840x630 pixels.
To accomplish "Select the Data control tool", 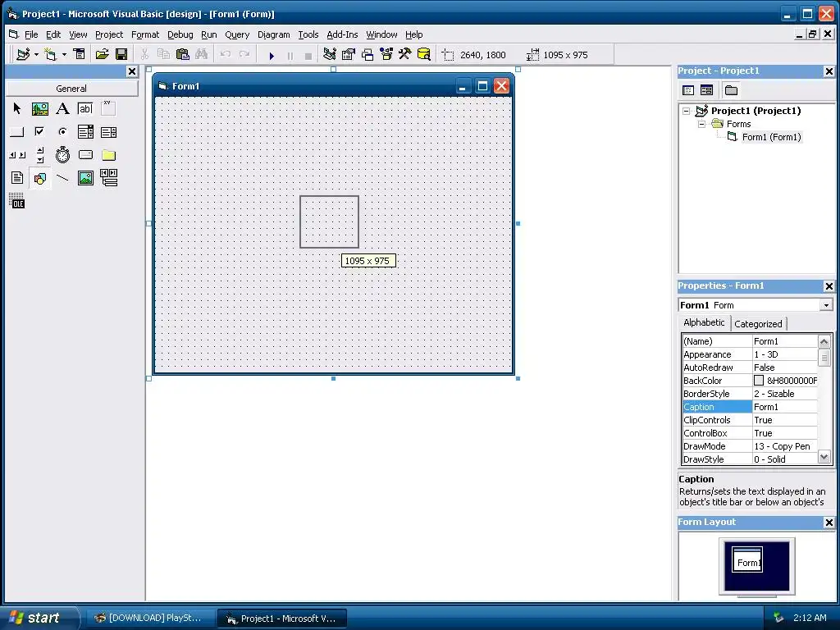I will point(109,178).
